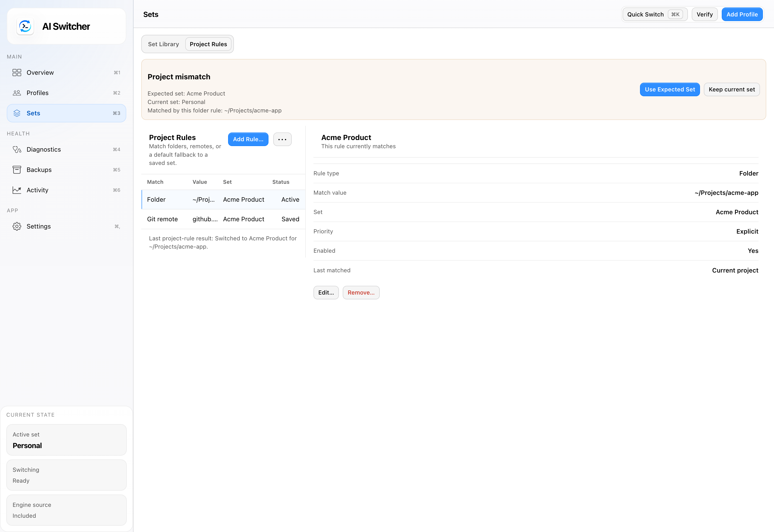This screenshot has width=774, height=532.
Task: Click the github.... value cell
Action: click(205, 219)
